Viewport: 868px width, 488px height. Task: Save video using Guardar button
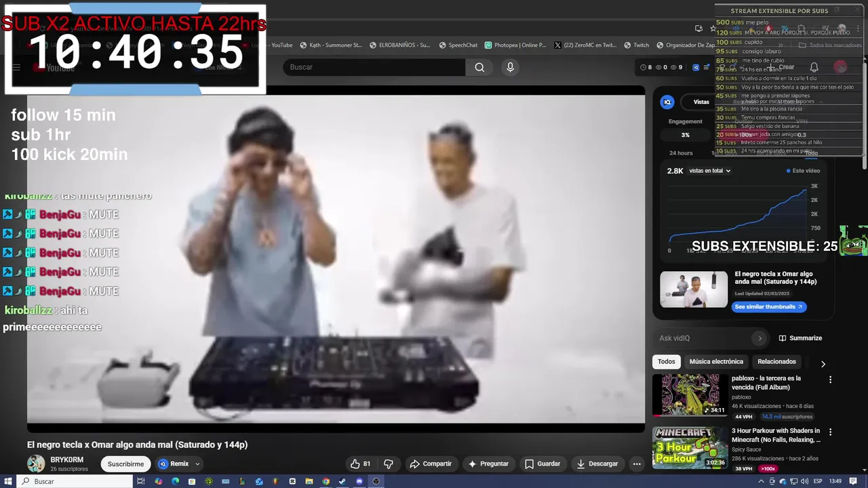coord(542,464)
